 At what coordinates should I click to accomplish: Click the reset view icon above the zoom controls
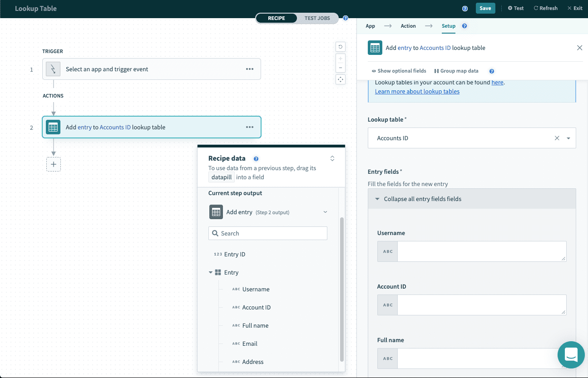tap(340, 46)
